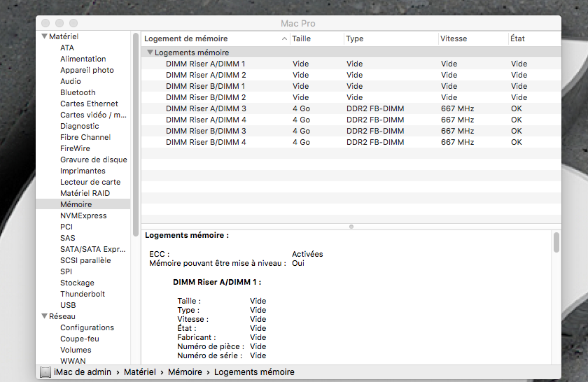Click DDR2 FB-DIMM in Riser A/DIMM 3 row
Screen dimensions: 588x382
click(x=375, y=108)
